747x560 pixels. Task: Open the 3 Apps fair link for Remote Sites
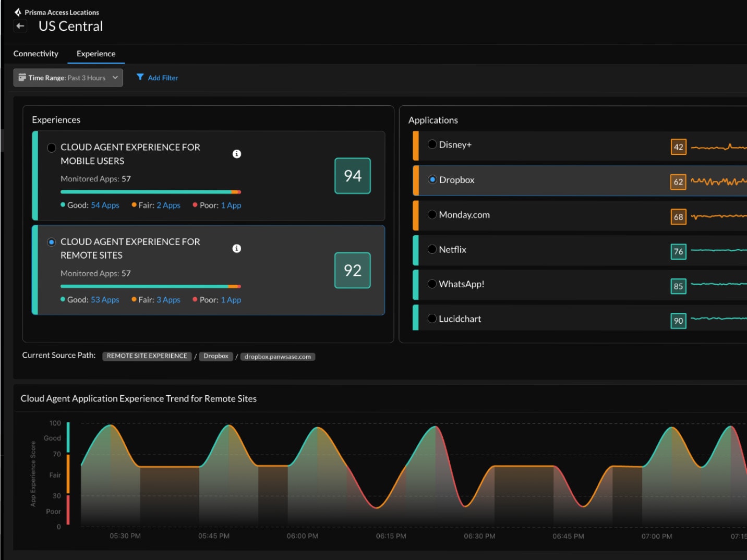coord(168,300)
